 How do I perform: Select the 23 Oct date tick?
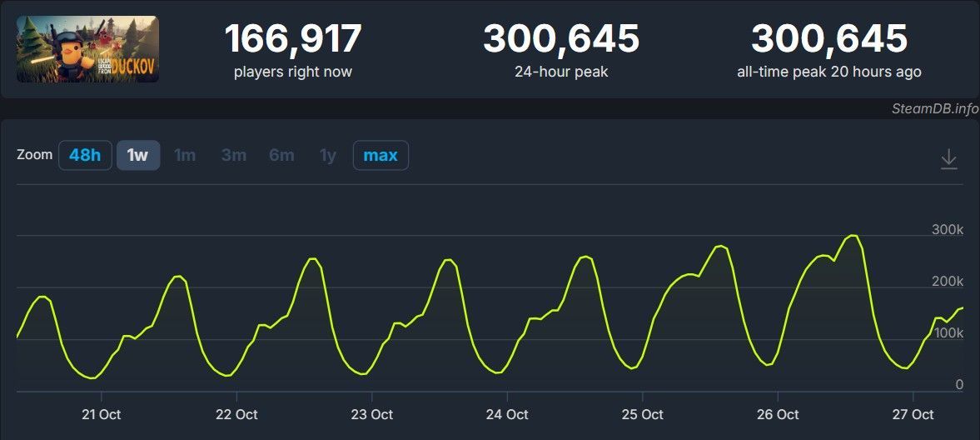371,414
